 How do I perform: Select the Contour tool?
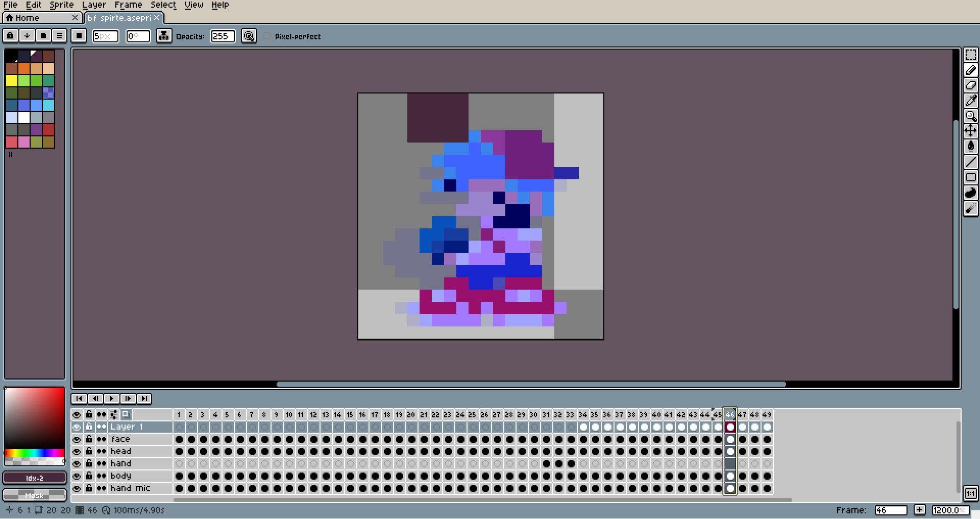pos(970,193)
